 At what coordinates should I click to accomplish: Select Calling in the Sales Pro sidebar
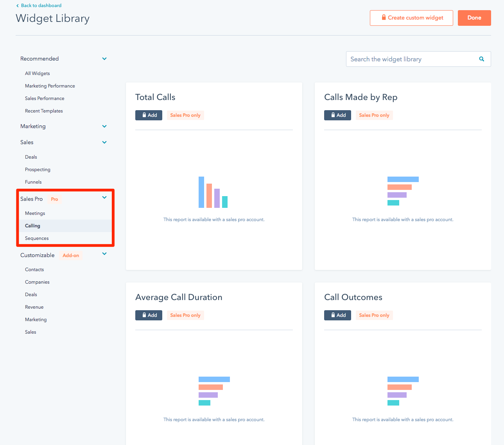[32, 225]
